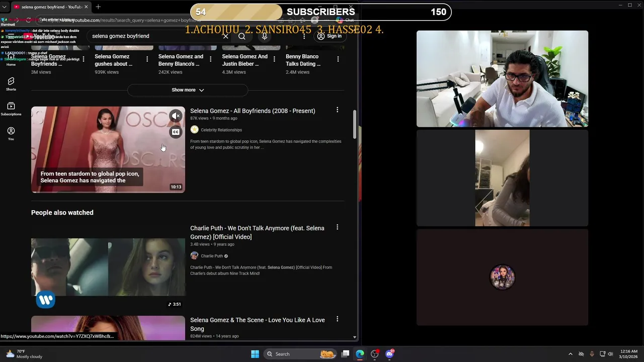Open options for 'Selena Gomez And Justin Bieber' short
This screenshot has width=644, height=362.
(x=274, y=59)
